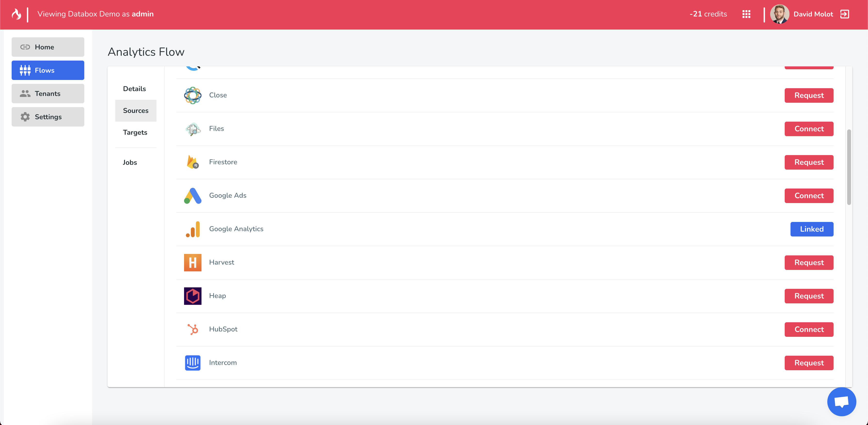Screen dimensions: 868x425
Task: Click the logout icon beside David Molot
Action: [845, 14]
